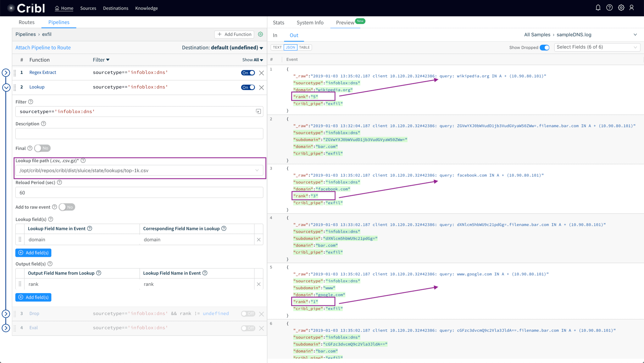Open the Filter expression editor popout icon
The image size is (644, 363).
click(258, 111)
